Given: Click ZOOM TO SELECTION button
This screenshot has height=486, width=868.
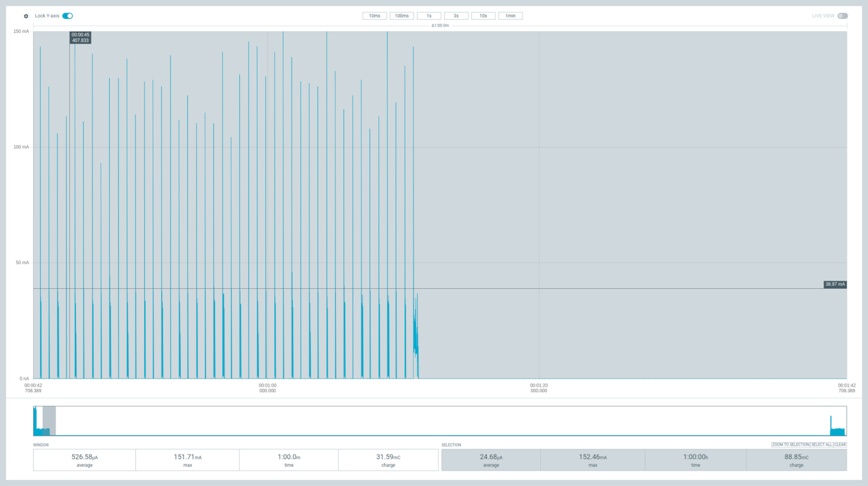Looking at the screenshot, I should [x=791, y=445].
